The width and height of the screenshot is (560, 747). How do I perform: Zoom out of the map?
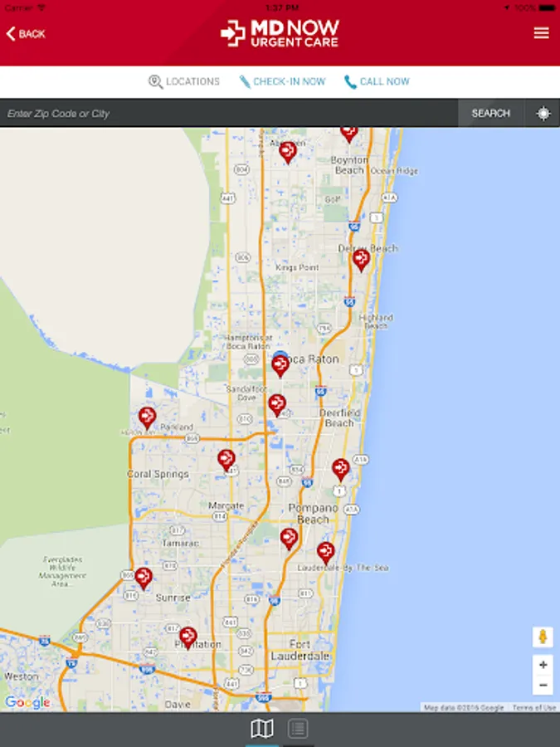pos(543,685)
